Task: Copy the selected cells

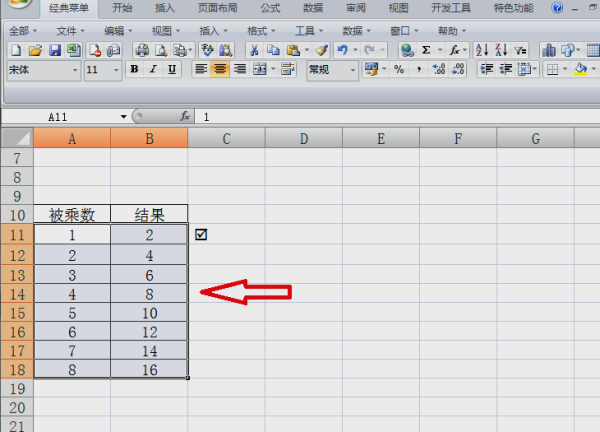Action: [273, 50]
